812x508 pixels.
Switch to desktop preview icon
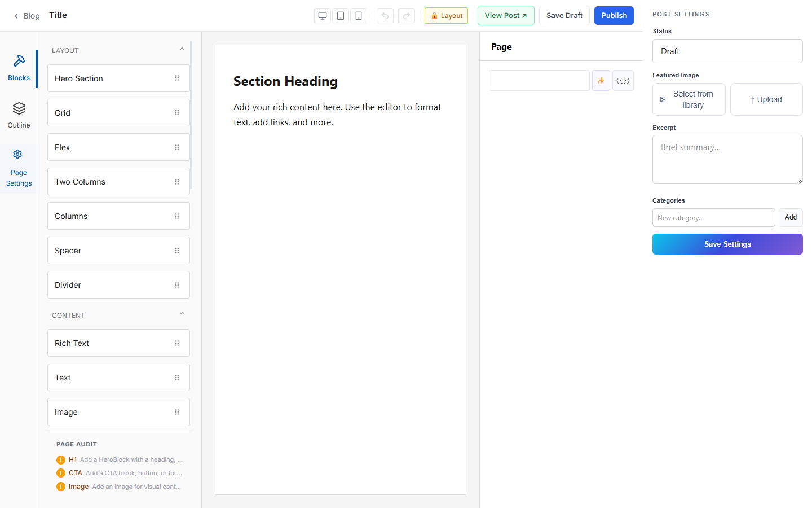click(323, 16)
